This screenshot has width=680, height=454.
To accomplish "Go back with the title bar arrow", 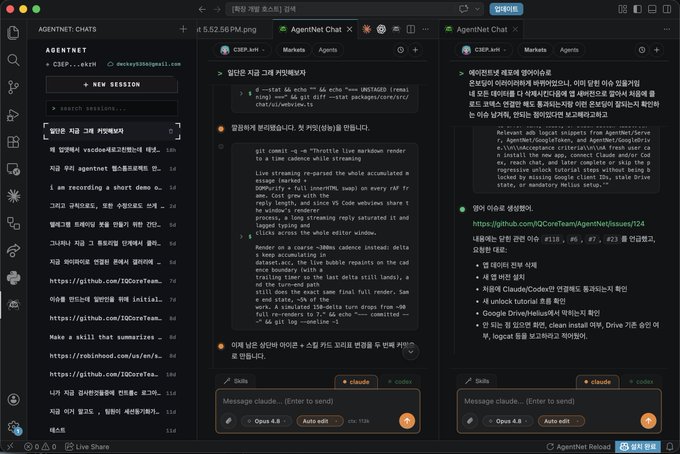I will click(202, 9).
